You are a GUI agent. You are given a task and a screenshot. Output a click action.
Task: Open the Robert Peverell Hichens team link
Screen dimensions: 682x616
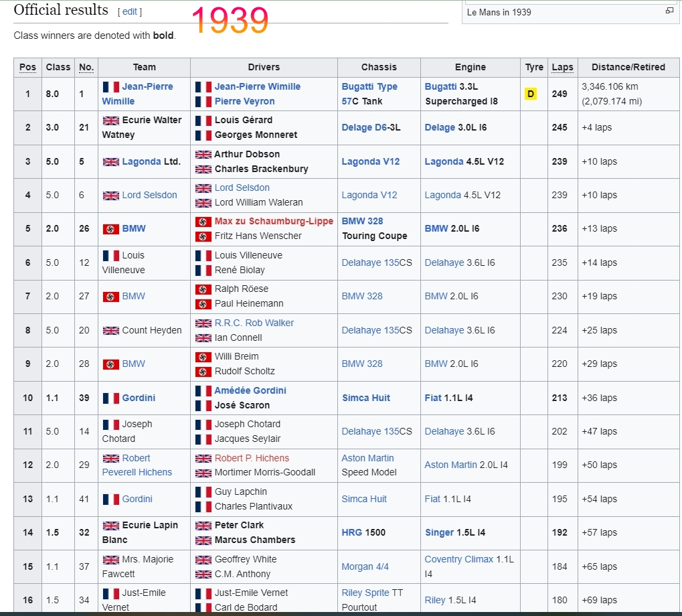[x=137, y=465]
